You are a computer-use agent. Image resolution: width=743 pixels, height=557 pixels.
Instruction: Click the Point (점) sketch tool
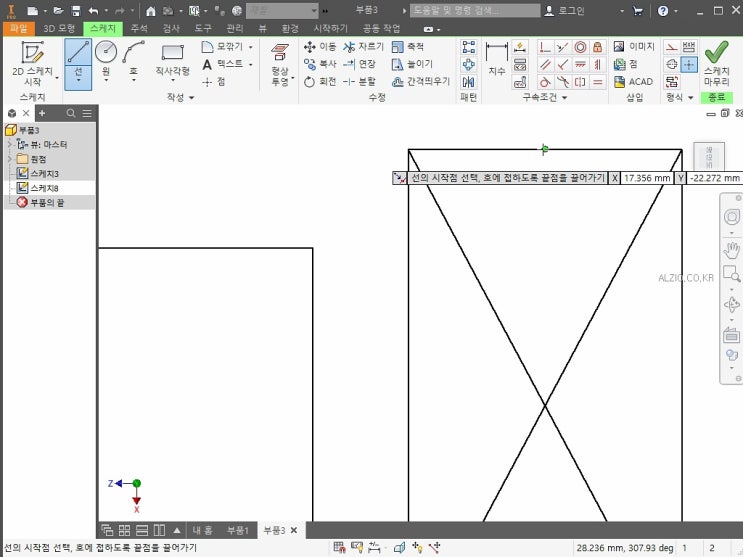pos(213,82)
